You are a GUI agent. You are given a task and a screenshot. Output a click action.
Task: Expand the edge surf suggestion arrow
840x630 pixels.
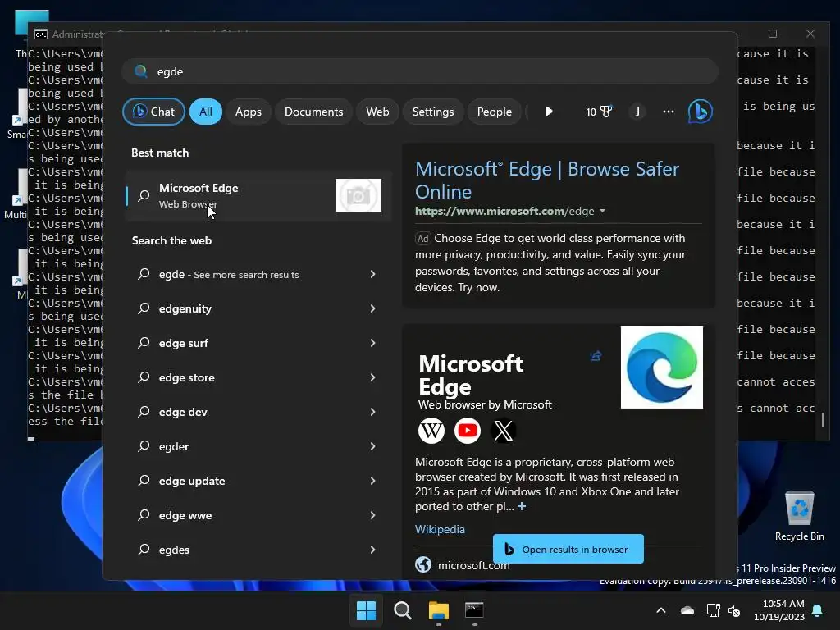(x=373, y=343)
